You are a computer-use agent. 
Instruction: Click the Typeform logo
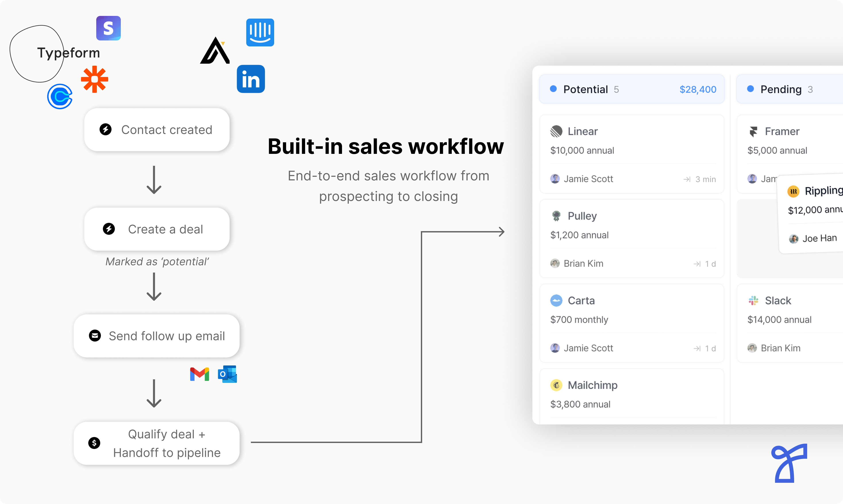(68, 53)
